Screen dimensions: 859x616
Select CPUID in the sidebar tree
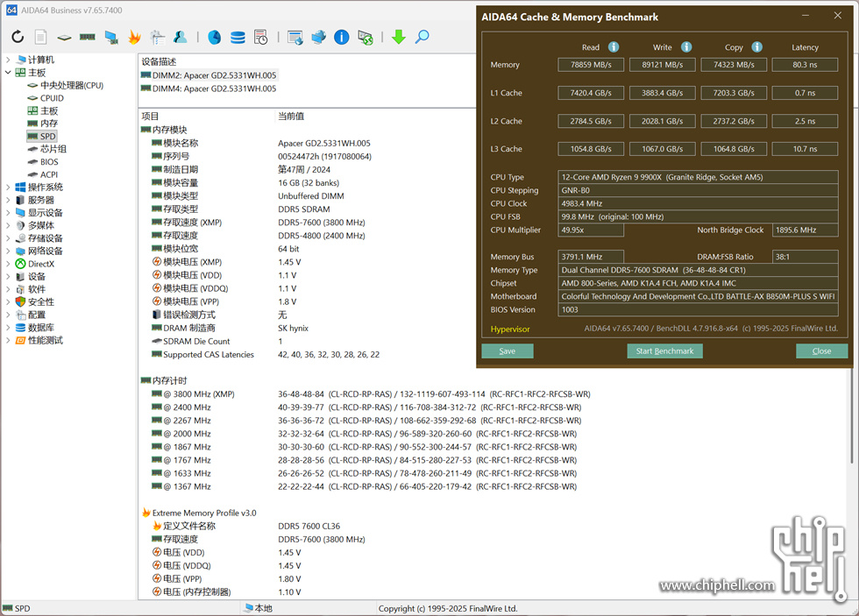(52, 98)
